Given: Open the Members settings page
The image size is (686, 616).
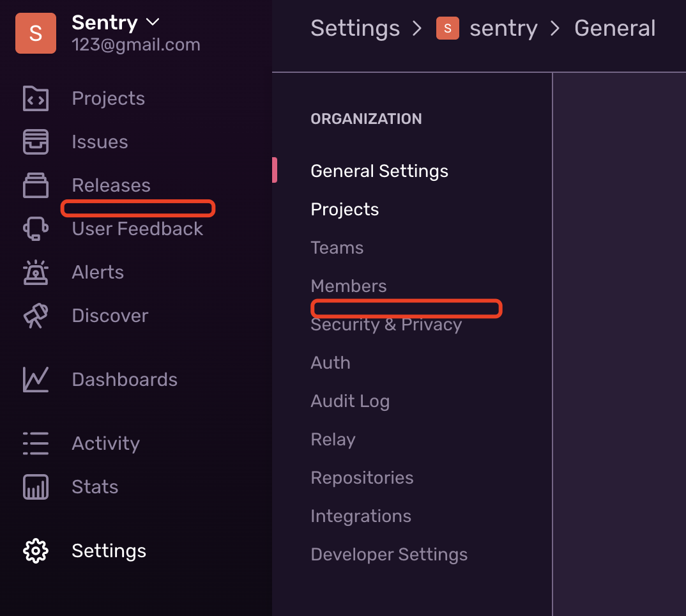Looking at the screenshot, I should [x=349, y=286].
